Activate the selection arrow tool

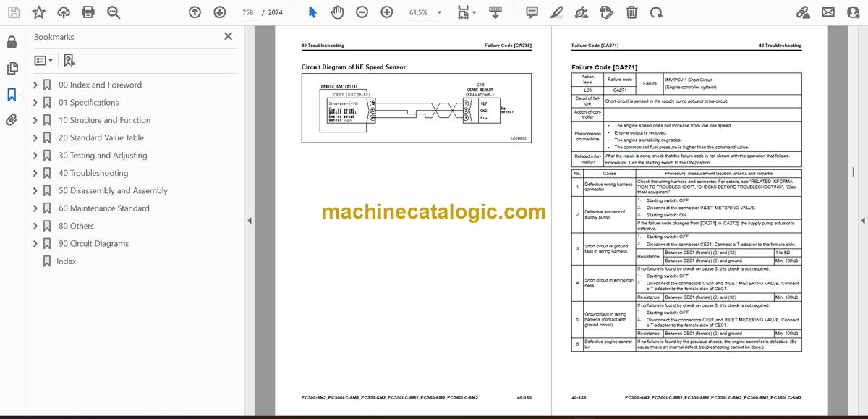point(312,12)
